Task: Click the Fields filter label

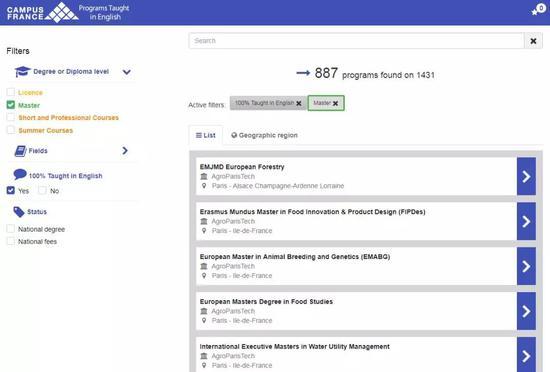Action: 38,151
